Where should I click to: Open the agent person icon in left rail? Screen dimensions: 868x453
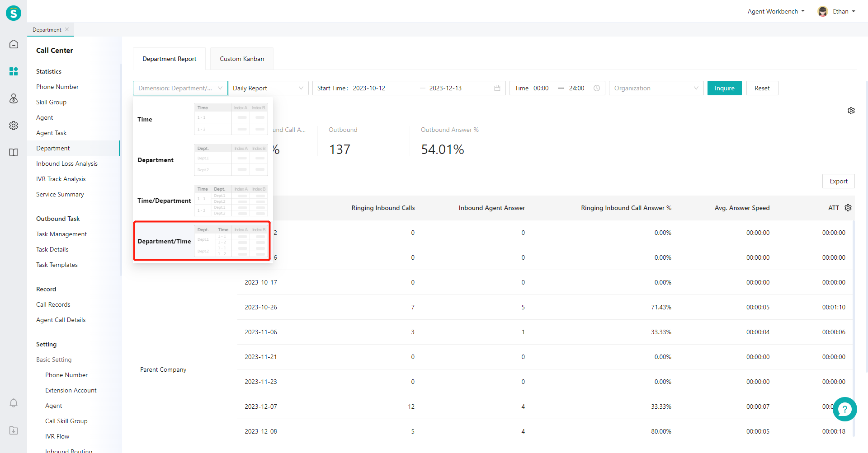click(x=14, y=98)
